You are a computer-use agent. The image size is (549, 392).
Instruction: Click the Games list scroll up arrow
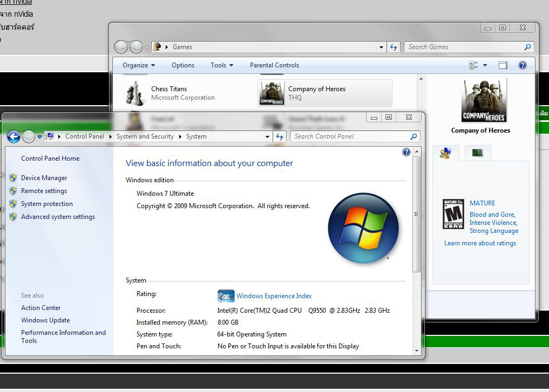pos(421,79)
